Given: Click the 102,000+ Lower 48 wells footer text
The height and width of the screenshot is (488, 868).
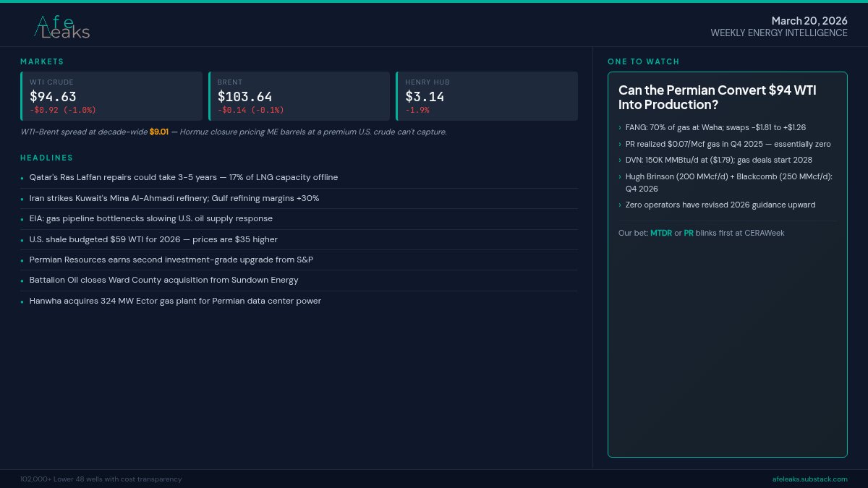Looking at the screenshot, I should [101, 479].
